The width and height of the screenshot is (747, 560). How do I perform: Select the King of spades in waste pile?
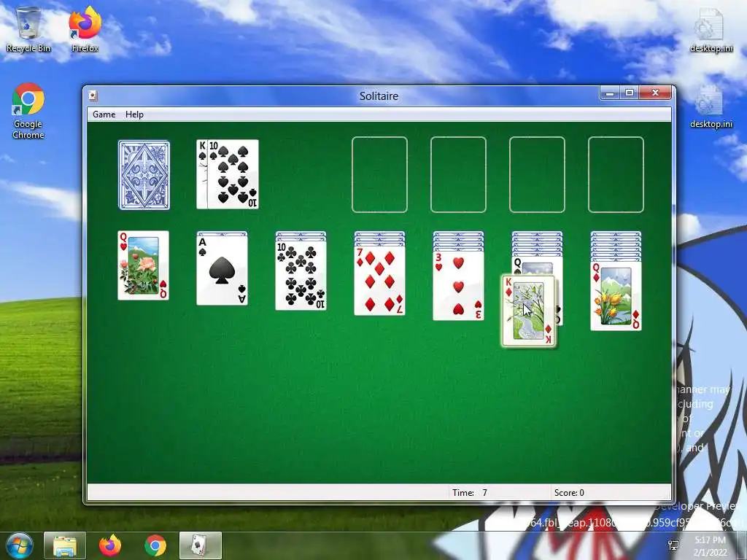click(201, 174)
